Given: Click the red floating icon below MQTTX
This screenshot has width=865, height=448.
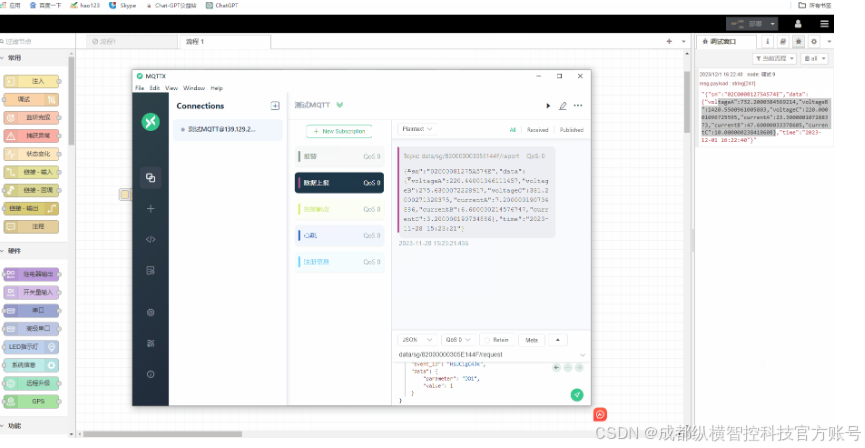Looking at the screenshot, I should [600, 414].
